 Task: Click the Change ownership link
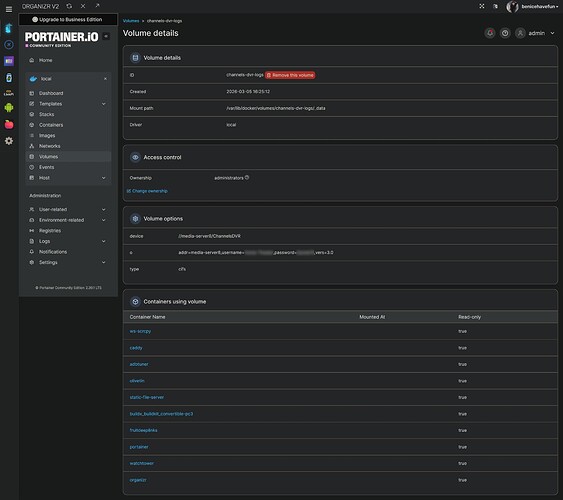point(147,191)
